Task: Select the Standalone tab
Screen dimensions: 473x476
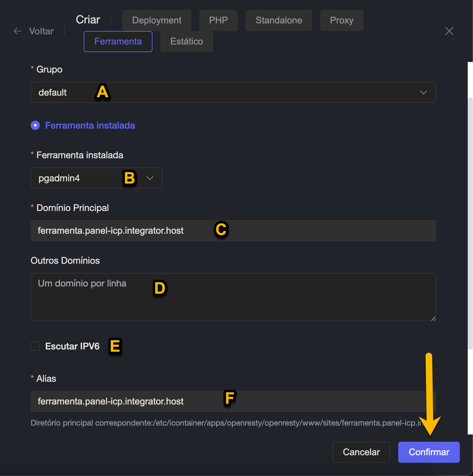Action: point(279,20)
